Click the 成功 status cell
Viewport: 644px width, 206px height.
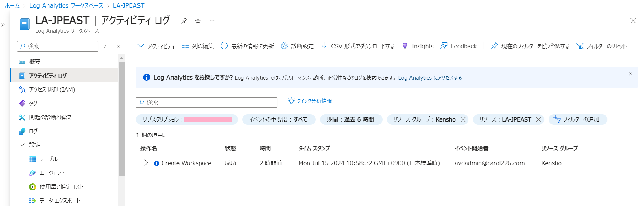coord(230,163)
